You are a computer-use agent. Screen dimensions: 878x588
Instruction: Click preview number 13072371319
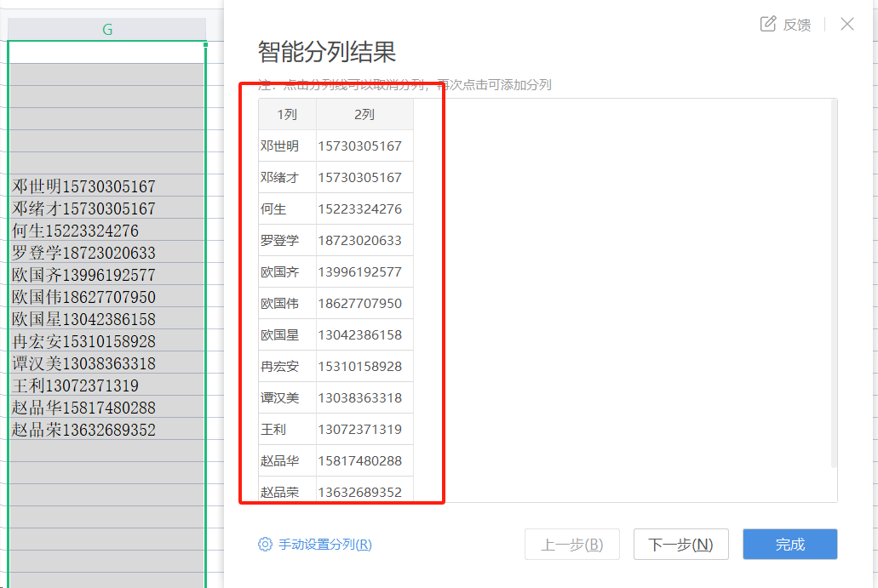(x=364, y=429)
